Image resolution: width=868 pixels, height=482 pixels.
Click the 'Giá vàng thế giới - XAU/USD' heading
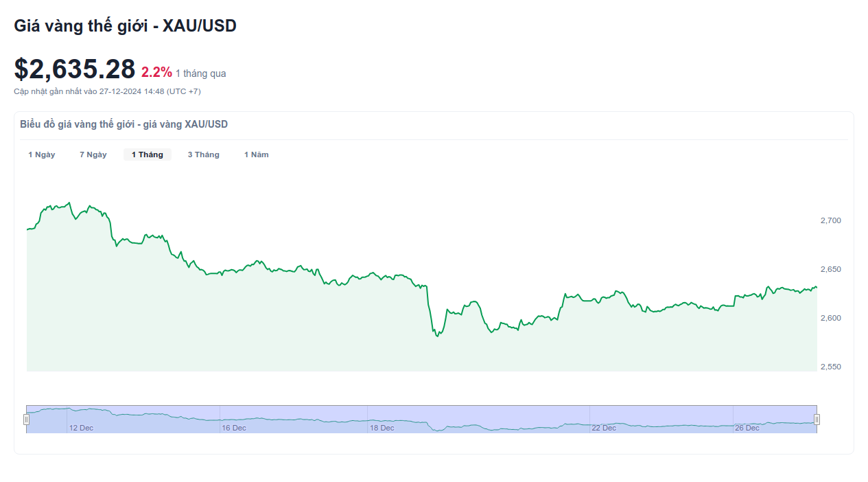click(x=125, y=26)
